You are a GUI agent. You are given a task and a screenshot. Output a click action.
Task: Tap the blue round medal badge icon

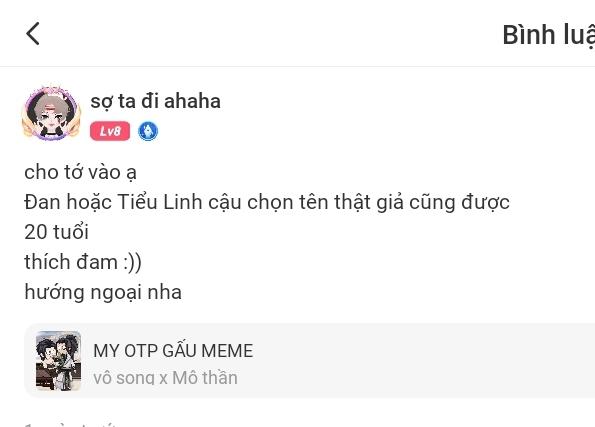click(148, 131)
